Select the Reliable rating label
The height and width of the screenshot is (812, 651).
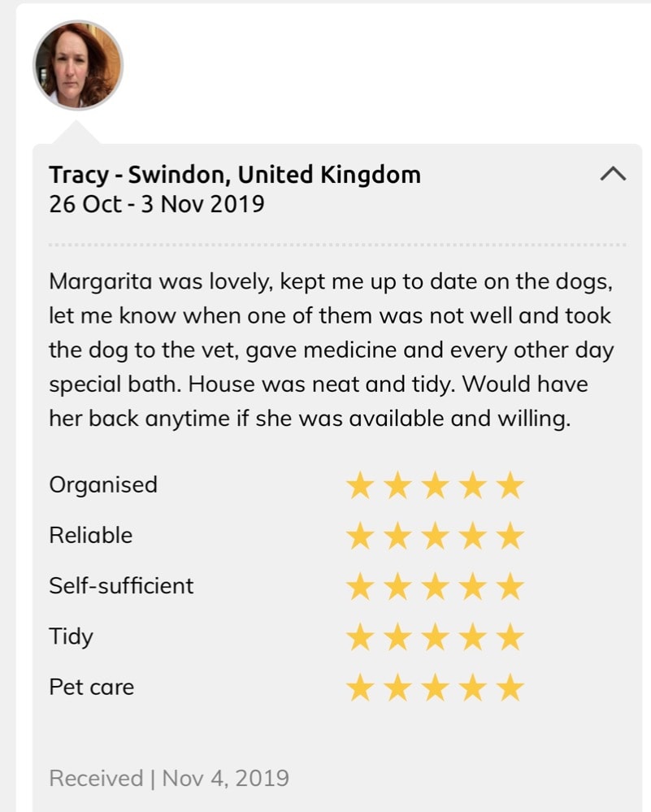(x=90, y=535)
